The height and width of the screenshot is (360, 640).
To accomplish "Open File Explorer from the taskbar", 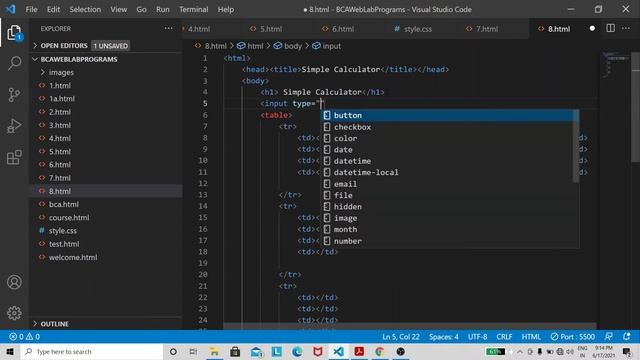I will coord(214,351).
